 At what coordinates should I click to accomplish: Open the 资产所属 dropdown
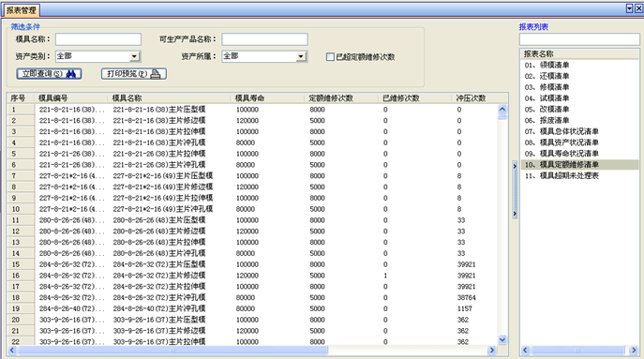301,56
